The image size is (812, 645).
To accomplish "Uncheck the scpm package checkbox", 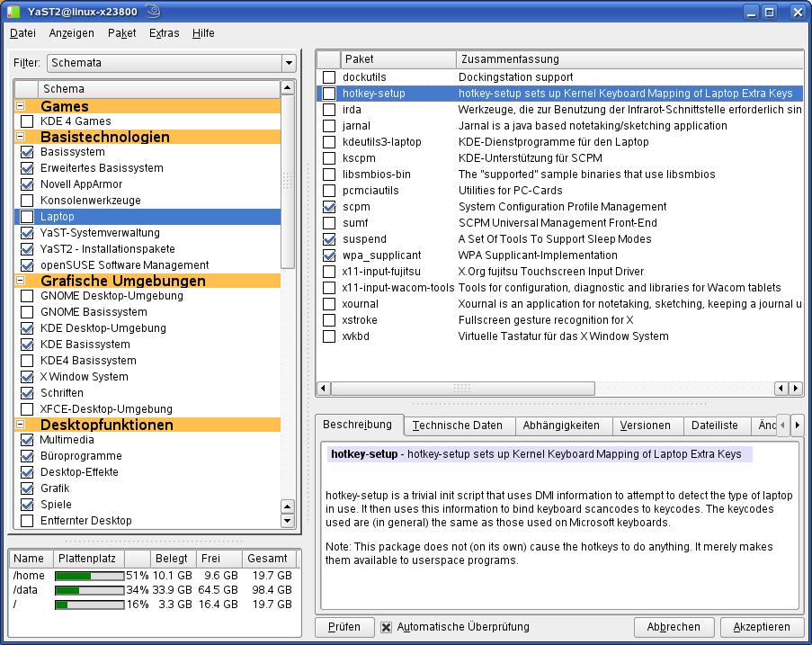I will (x=329, y=207).
